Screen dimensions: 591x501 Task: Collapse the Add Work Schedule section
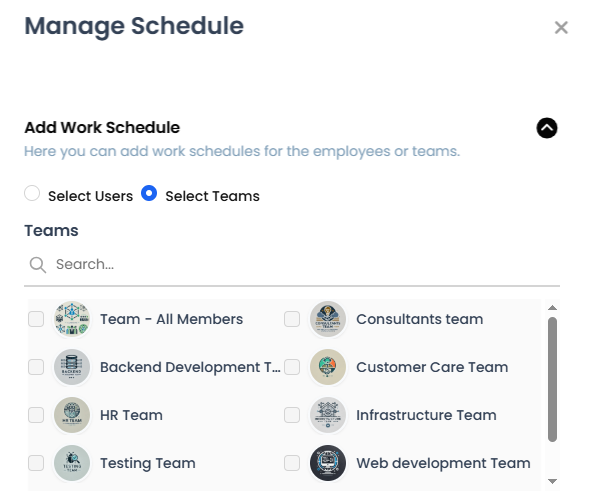(x=547, y=128)
